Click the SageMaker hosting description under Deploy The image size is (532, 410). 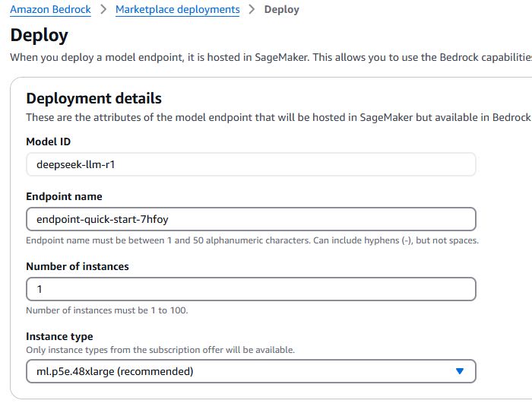(270, 57)
